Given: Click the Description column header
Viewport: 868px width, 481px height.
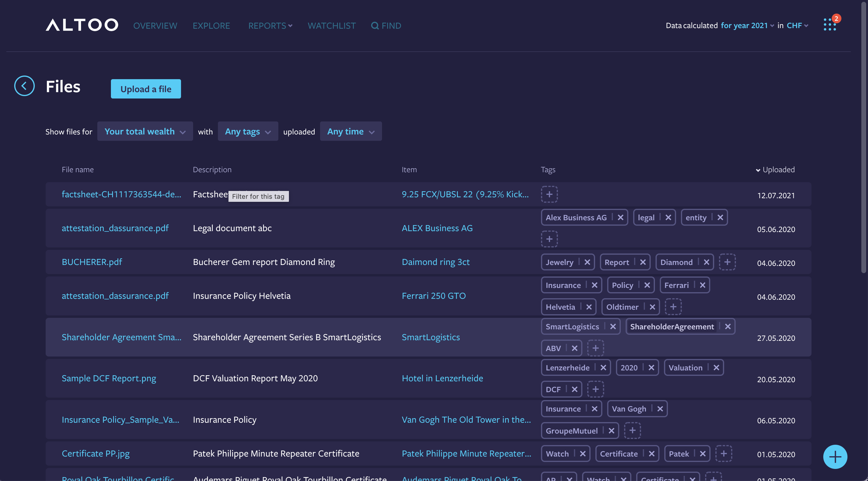Looking at the screenshot, I should (212, 169).
